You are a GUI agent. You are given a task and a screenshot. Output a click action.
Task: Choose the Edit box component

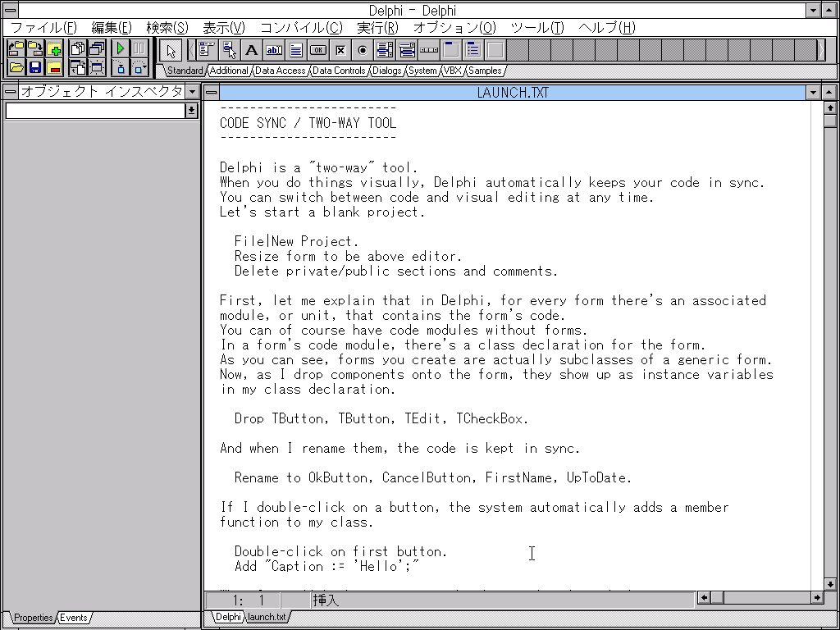point(274,50)
